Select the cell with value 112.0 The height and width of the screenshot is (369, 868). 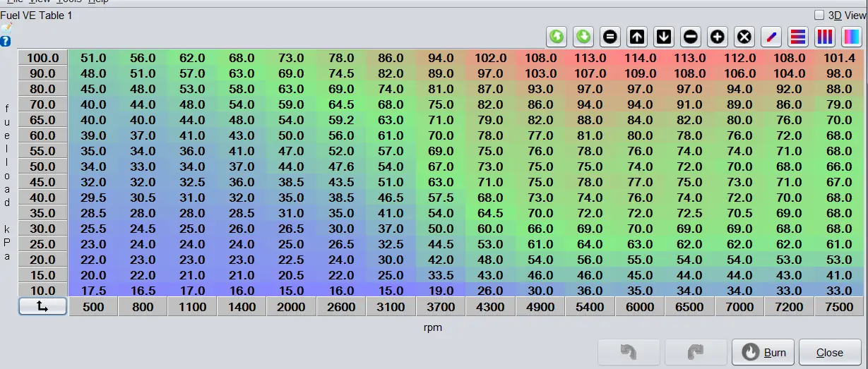tap(739, 58)
